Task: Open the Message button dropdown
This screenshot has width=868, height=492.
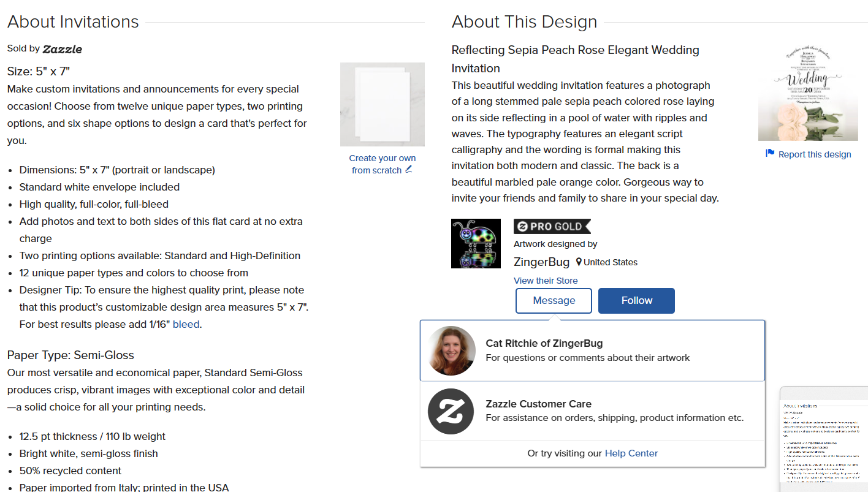Action: [x=554, y=301]
